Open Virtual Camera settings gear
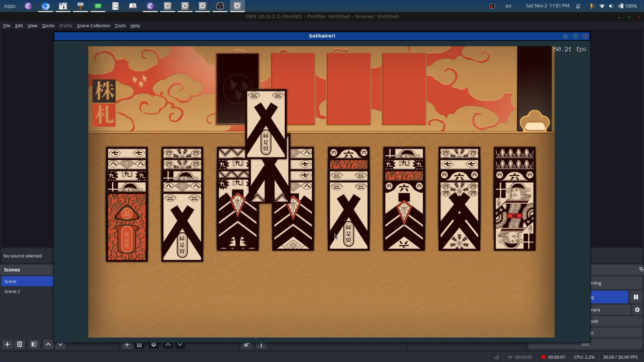Image resolution: width=644 pixels, height=362 pixels. [x=637, y=310]
